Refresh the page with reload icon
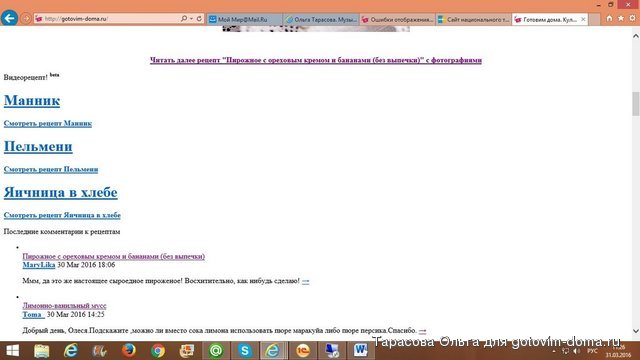640x360 pixels. [x=199, y=19]
